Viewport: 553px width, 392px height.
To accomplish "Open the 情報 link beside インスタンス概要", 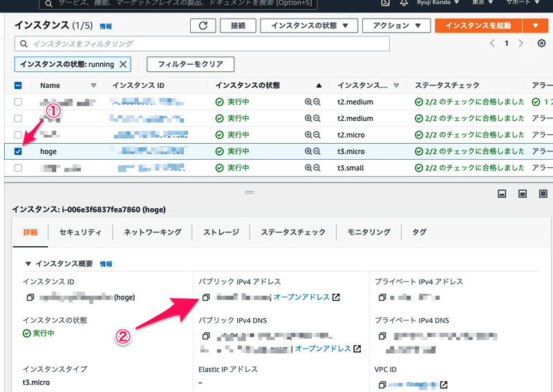I will point(106,264).
